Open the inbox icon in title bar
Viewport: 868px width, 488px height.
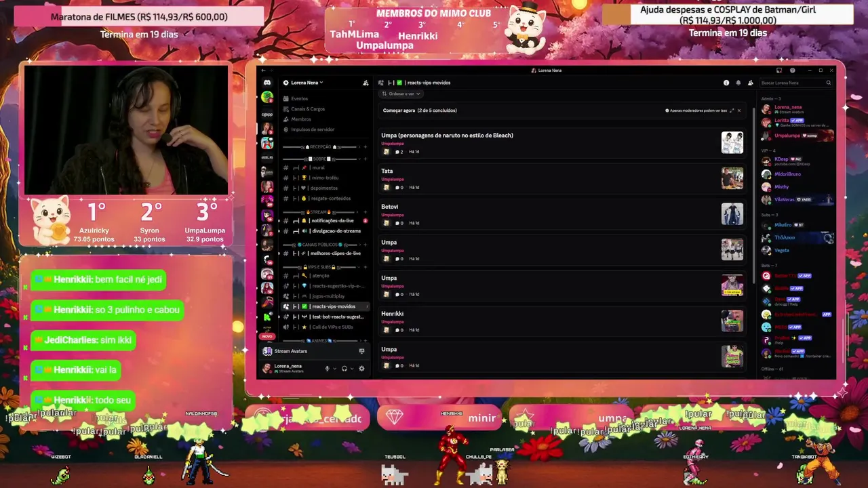[780, 70]
